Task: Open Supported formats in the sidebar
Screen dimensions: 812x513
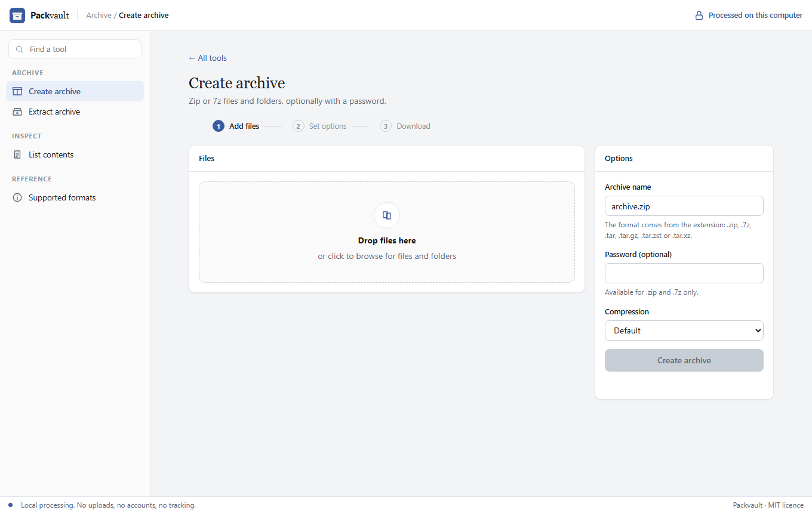Action: pyautogui.click(x=75, y=197)
